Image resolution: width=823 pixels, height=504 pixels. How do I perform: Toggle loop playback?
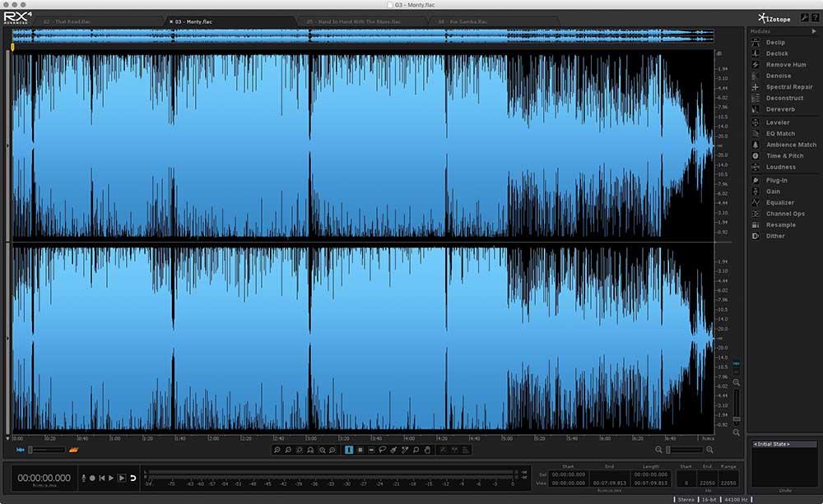tap(133, 479)
